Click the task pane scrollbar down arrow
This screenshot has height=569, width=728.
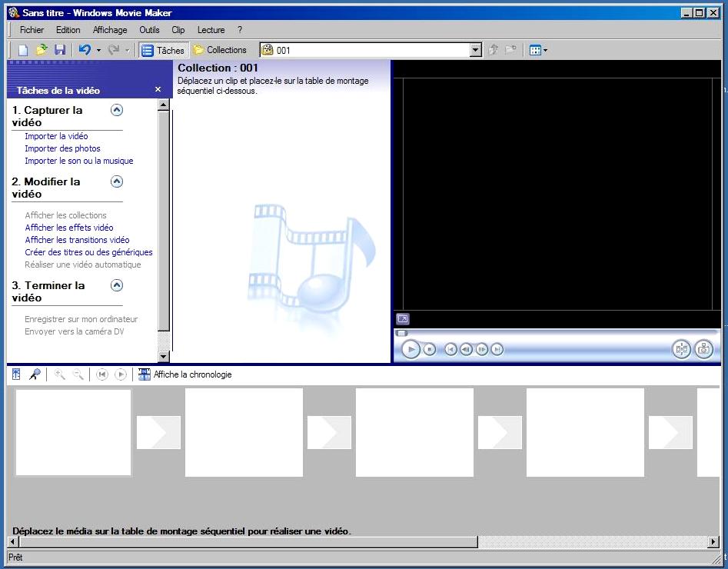(164, 357)
